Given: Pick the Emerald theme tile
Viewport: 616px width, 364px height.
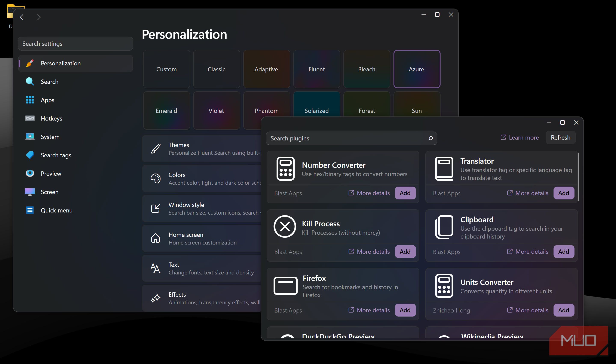Looking at the screenshot, I should (166, 111).
